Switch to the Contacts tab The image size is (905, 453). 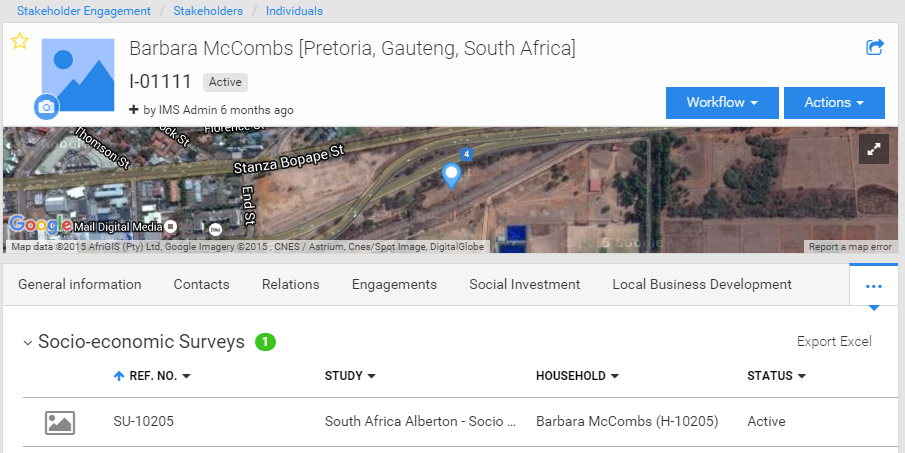(x=201, y=284)
